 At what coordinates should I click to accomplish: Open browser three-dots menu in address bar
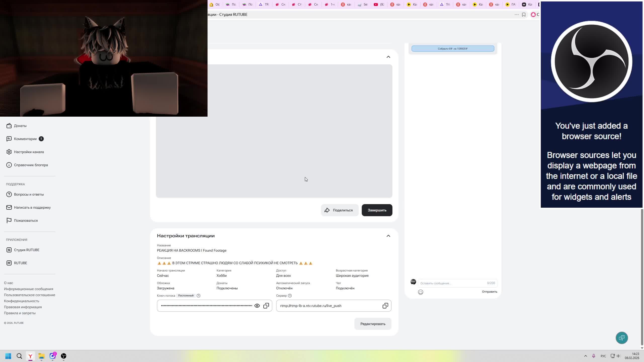tap(516, 15)
